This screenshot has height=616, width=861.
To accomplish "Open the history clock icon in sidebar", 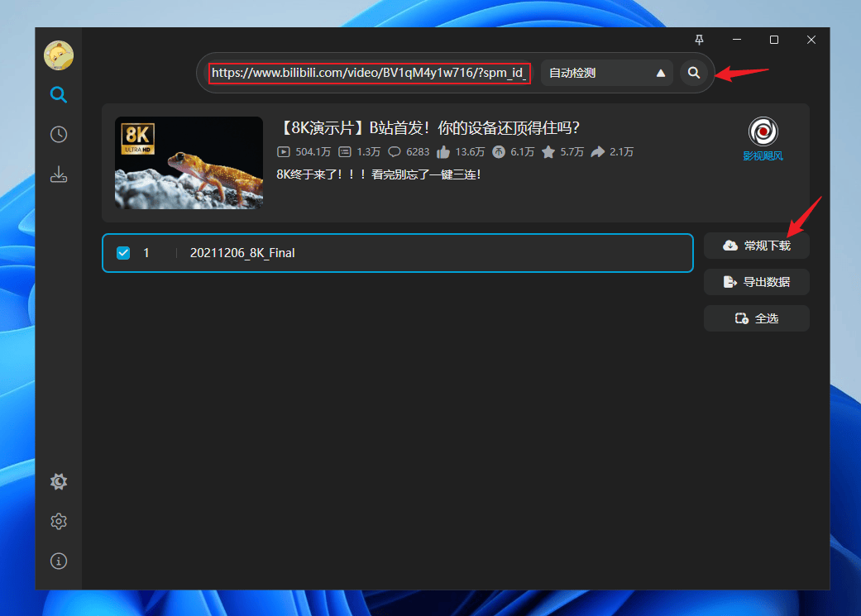I will pos(59,135).
